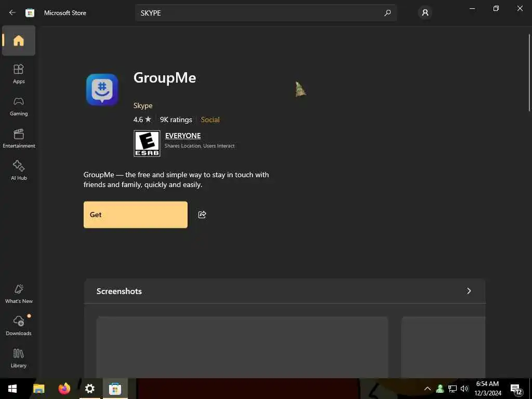Open the Skype publisher link
The image size is (532, 399).
point(143,105)
